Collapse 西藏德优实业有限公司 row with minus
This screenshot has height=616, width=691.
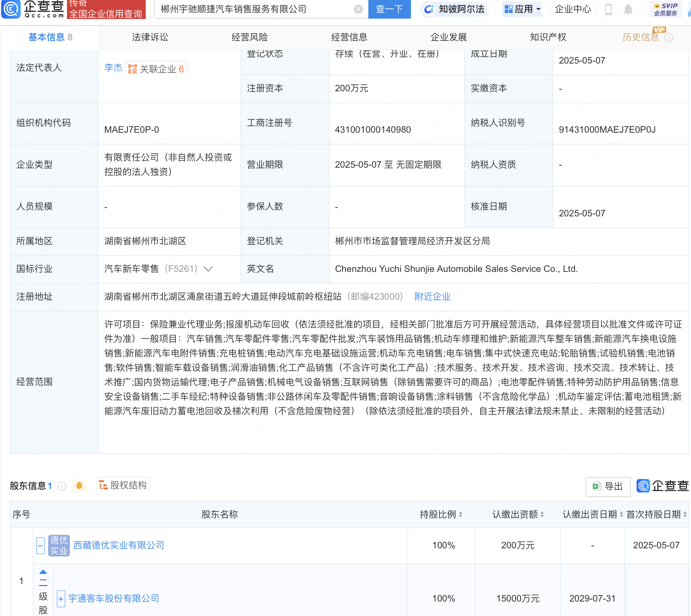(x=41, y=546)
